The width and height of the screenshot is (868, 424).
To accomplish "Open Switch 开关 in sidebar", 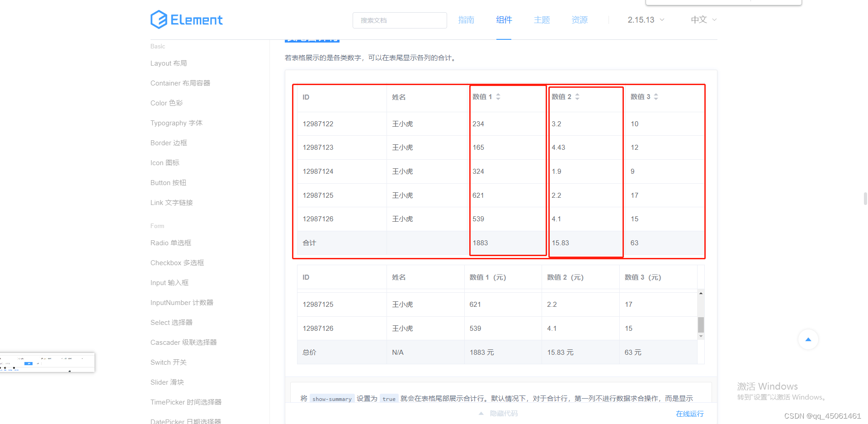I will tap(169, 362).
